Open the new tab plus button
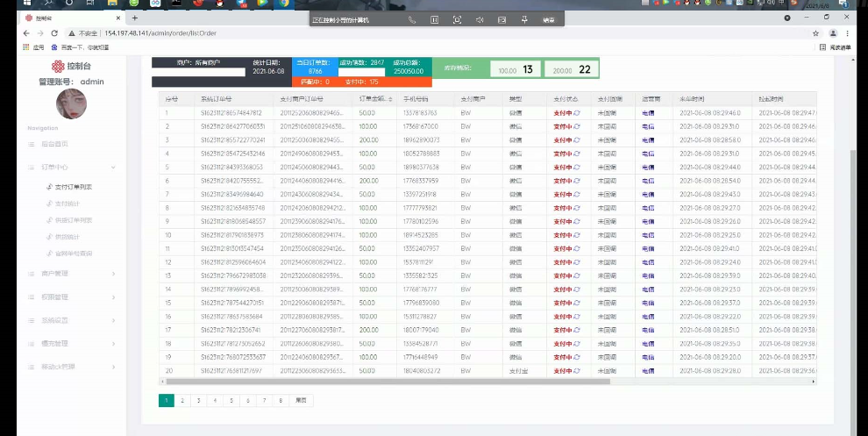868x436 pixels. point(134,18)
